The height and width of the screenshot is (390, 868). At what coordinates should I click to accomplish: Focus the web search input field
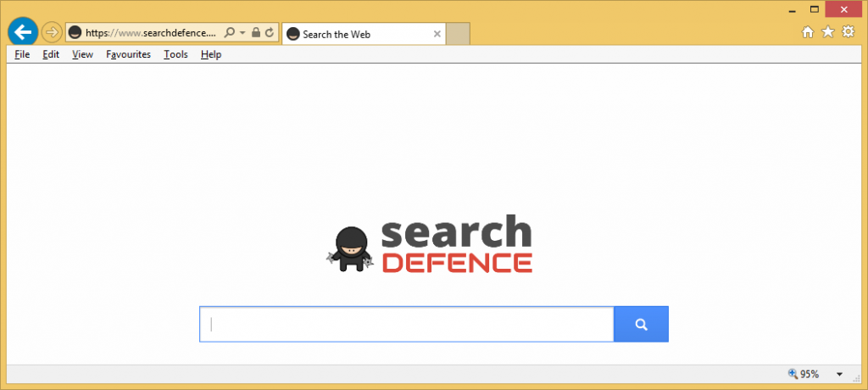tap(406, 324)
